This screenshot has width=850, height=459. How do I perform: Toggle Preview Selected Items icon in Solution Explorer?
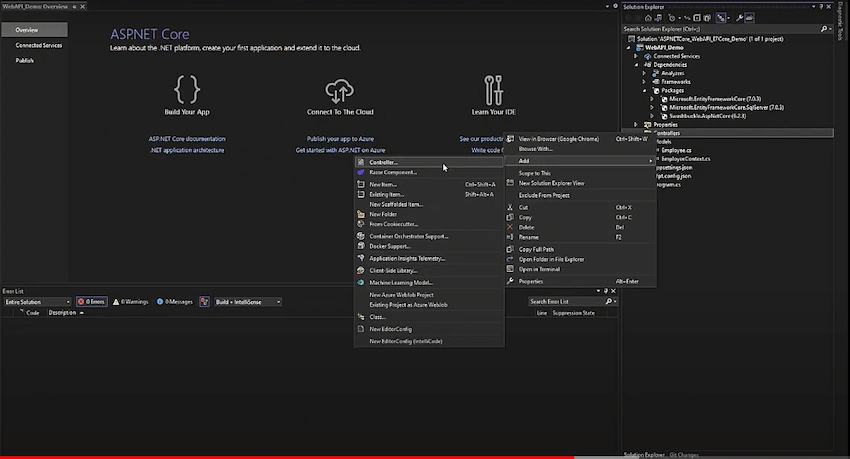(750, 18)
